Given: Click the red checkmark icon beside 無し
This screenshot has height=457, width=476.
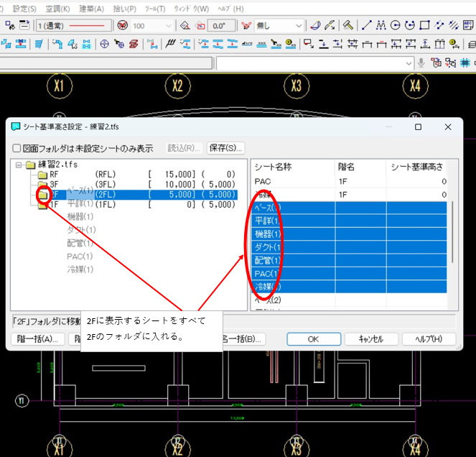Looking at the screenshot, I should (x=246, y=26).
